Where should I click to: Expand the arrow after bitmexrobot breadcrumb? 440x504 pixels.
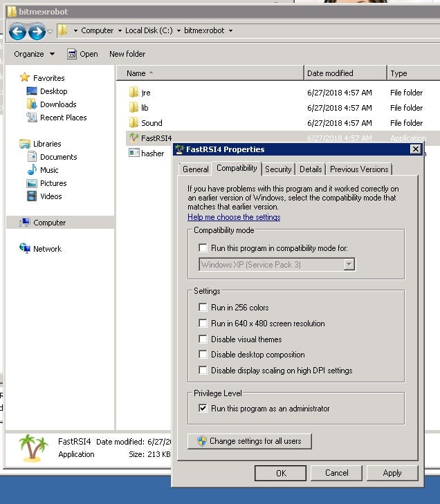coord(230,30)
